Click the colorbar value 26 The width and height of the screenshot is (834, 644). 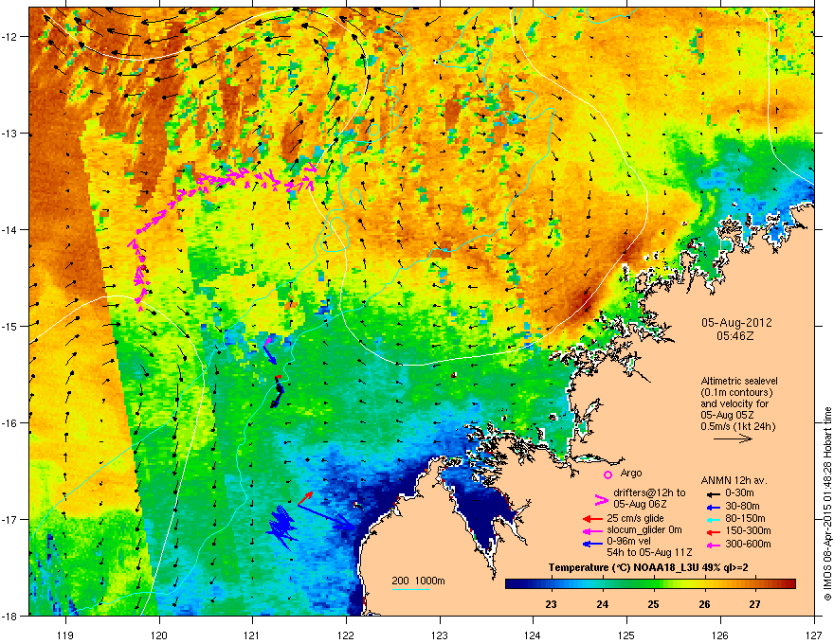[704, 604]
